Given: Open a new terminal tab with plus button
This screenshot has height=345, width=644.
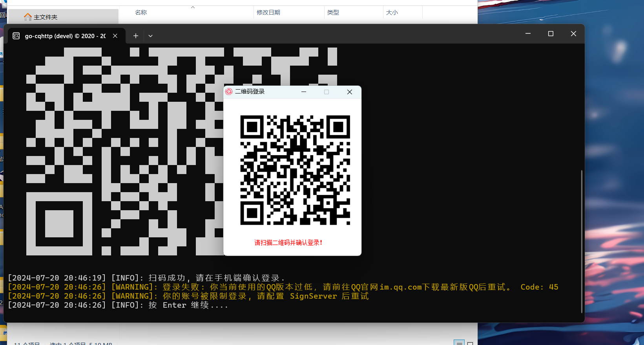Looking at the screenshot, I should coord(136,36).
